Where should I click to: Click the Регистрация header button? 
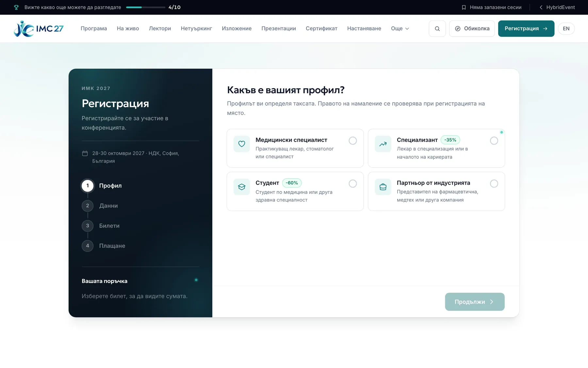(x=526, y=28)
